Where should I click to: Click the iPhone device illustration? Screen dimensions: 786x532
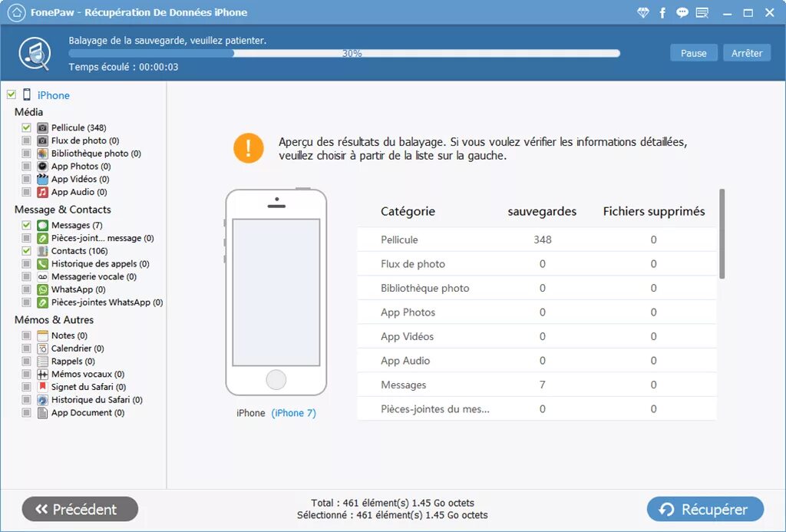[276, 292]
